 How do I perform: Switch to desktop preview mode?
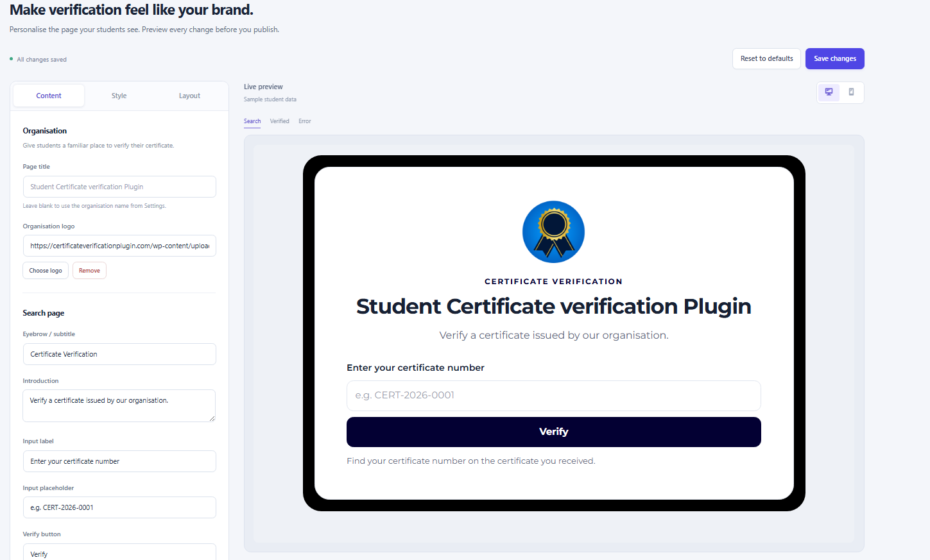pyautogui.click(x=829, y=92)
